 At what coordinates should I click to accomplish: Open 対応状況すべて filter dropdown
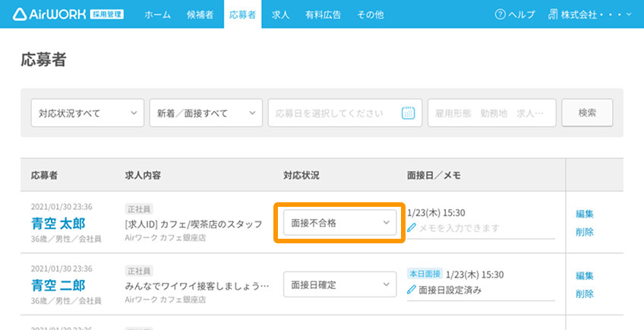[87, 113]
